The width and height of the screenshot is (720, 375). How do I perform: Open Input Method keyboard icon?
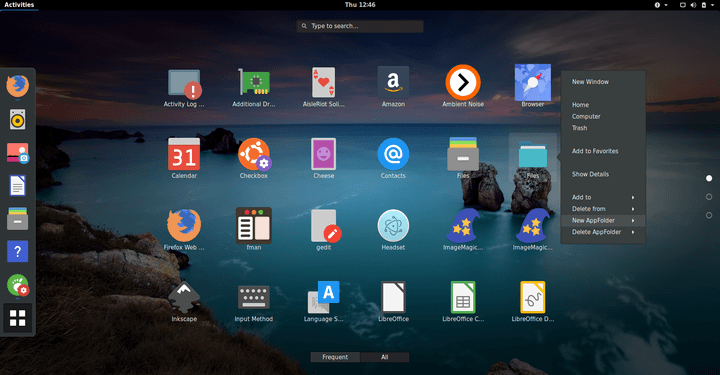pos(254,297)
